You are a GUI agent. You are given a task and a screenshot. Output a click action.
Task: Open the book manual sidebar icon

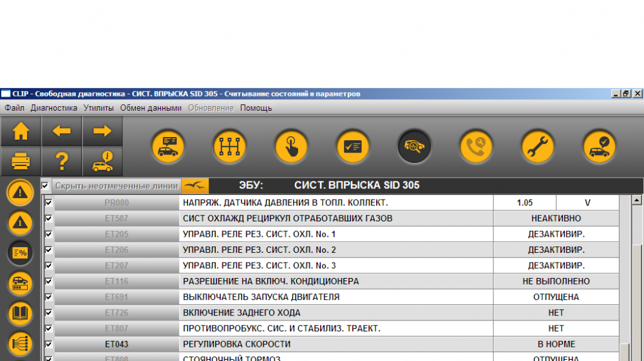pyautogui.click(x=20, y=313)
